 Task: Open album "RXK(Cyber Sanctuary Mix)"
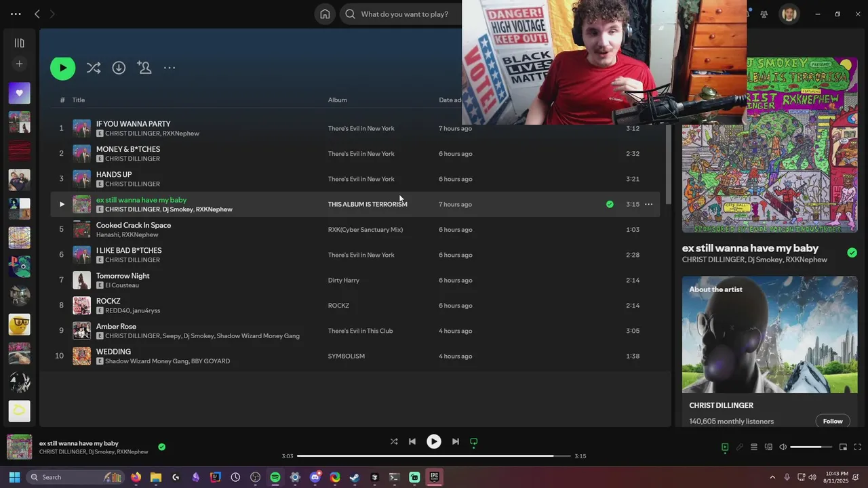(x=366, y=230)
